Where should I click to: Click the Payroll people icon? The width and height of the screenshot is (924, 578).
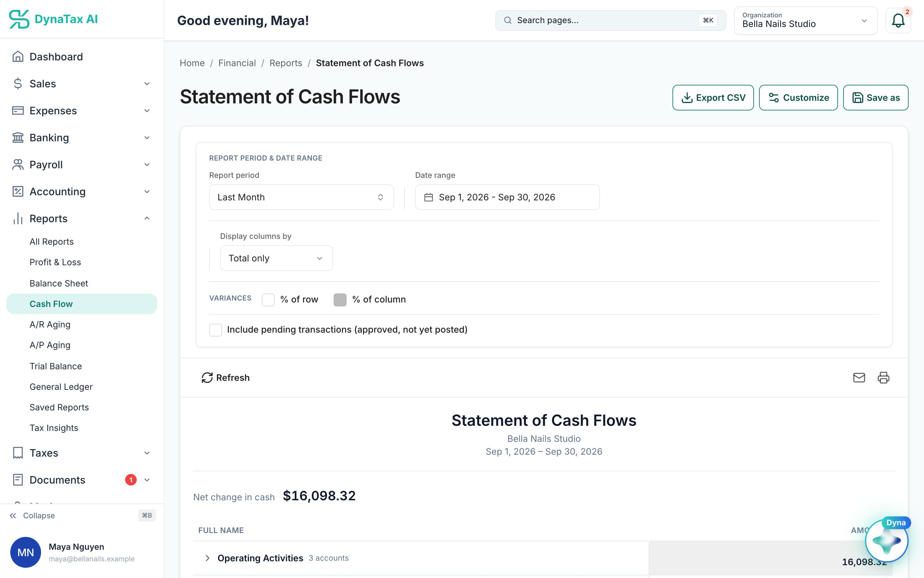click(18, 164)
